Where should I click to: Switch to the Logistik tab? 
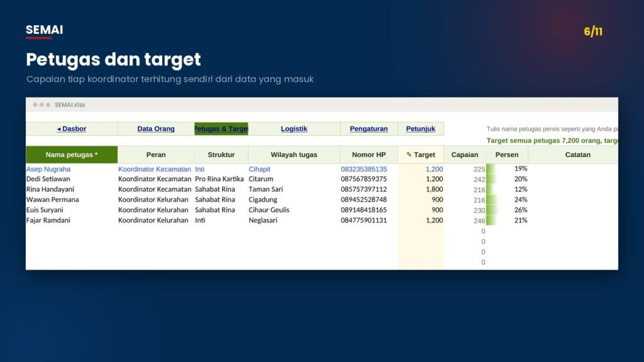[x=294, y=129]
